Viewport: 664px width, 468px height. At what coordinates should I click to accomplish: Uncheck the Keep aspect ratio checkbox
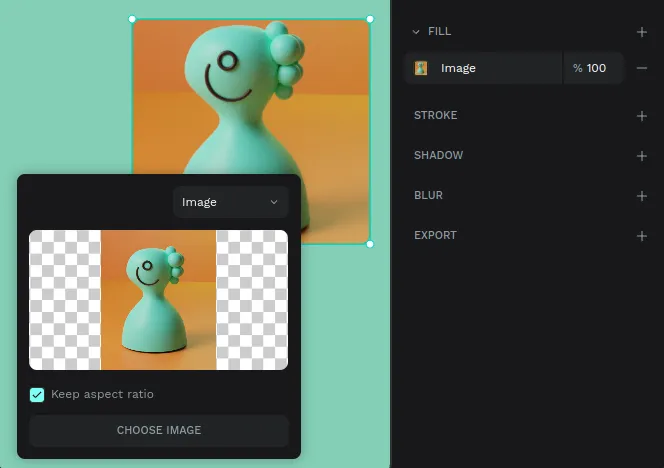[37, 394]
